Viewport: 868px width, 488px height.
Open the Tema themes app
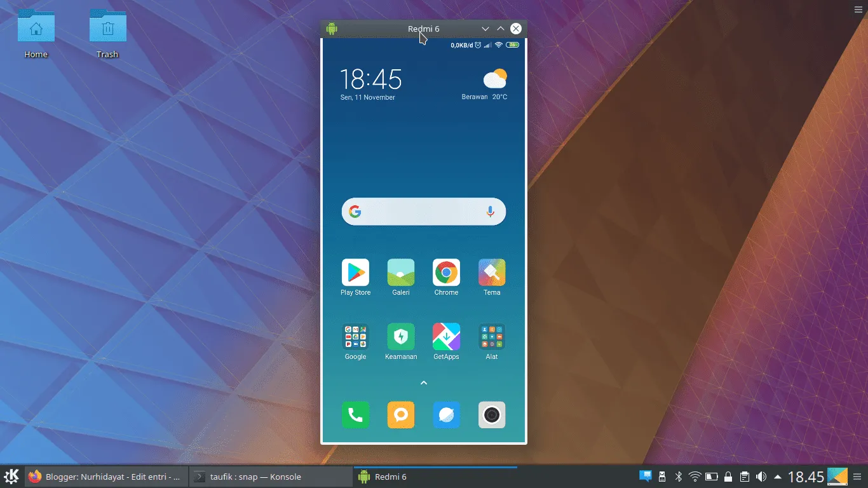[492, 273]
